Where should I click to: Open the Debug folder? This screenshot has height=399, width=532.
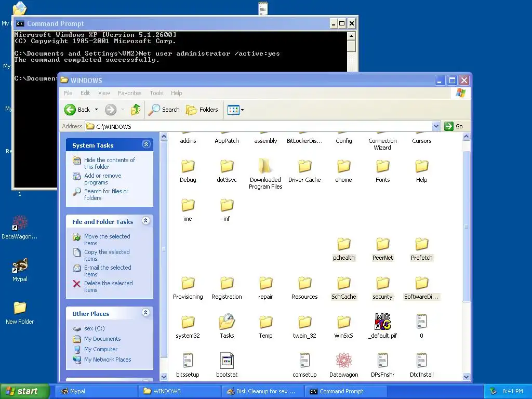(188, 171)
